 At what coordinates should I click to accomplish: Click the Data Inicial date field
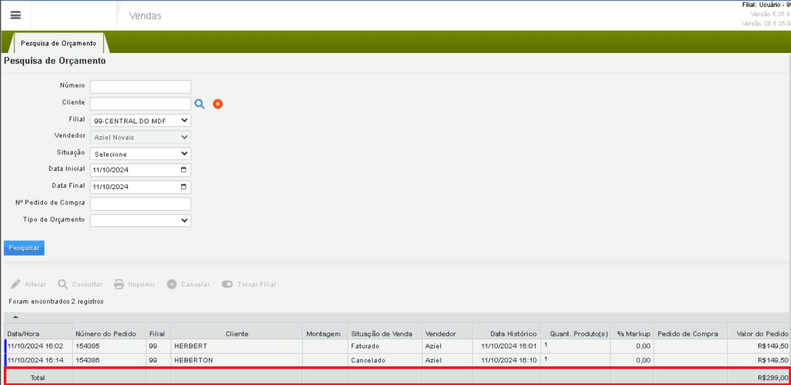coord(140,170)
